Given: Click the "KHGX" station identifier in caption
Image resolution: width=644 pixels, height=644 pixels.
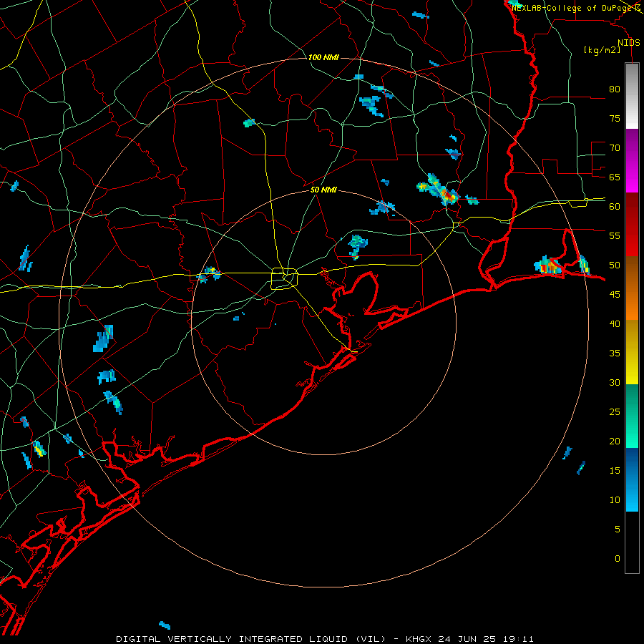Looking at the screenshot, I should tap(419, 639).
